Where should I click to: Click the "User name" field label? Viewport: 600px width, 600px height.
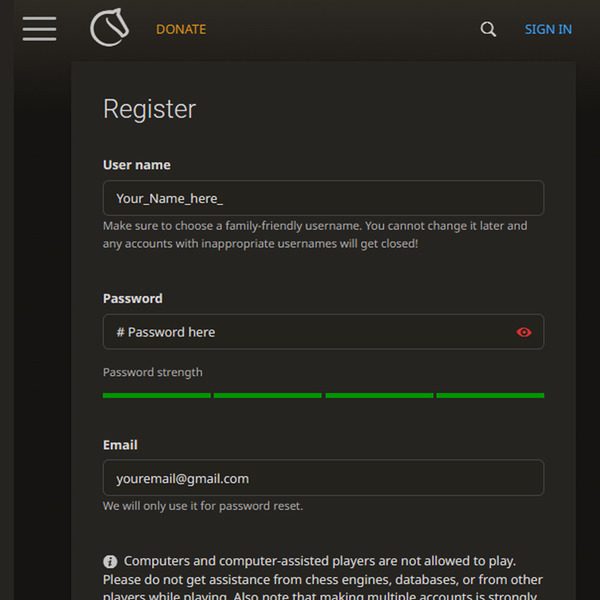click(x=137, y=165)
